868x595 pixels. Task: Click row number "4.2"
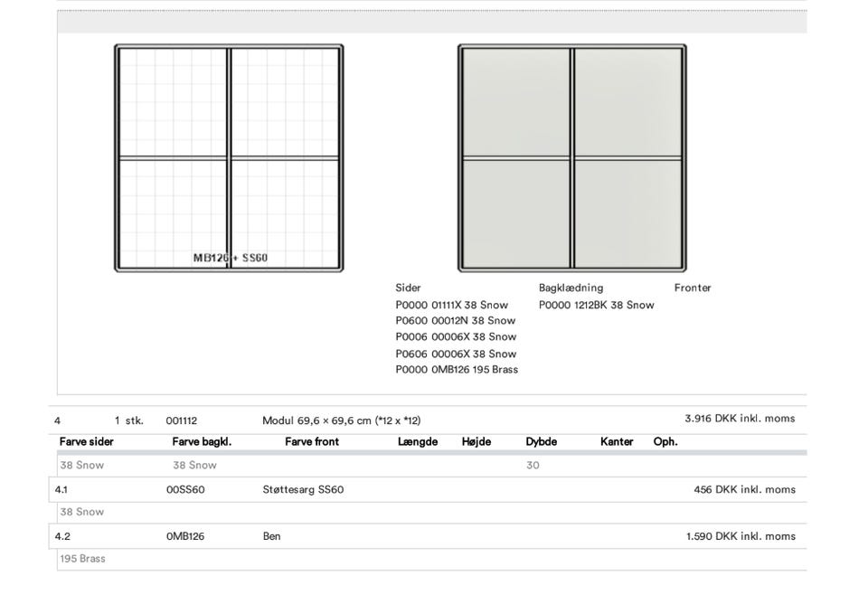tap(62, 536)
